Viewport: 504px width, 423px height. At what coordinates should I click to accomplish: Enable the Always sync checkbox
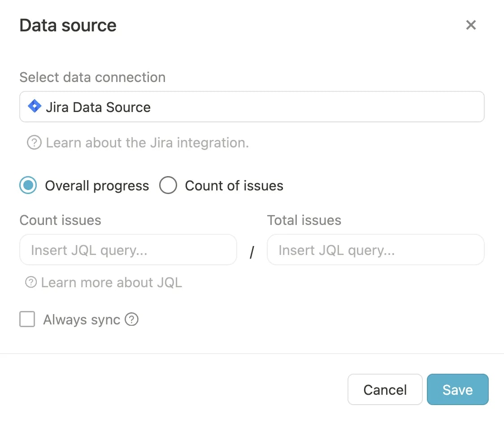27,319
